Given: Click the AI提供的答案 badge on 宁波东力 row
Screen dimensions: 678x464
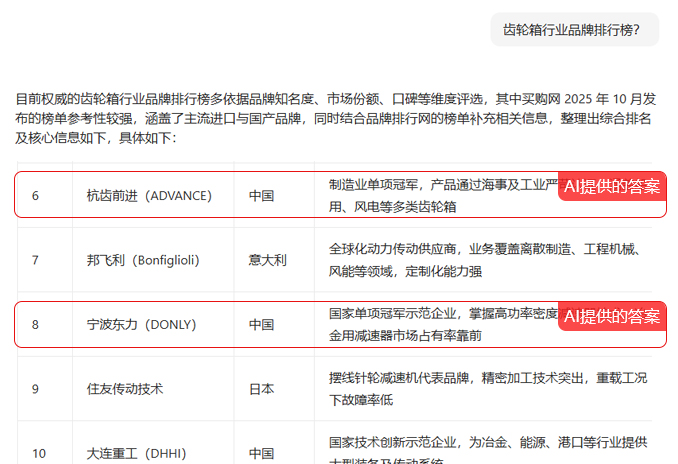Looking at the screenshot, I should point(612,316).
